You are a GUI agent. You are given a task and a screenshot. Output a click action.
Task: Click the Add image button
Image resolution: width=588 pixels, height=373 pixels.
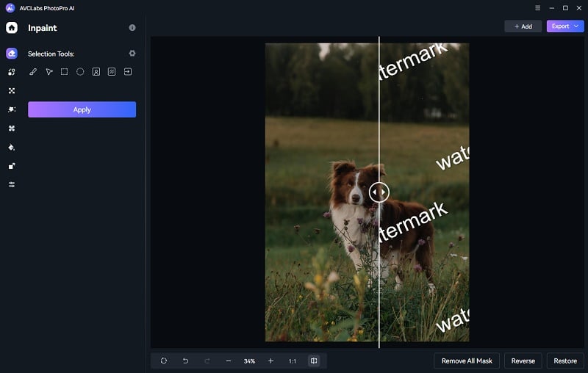pyautogui.click(x=523, y=26)
